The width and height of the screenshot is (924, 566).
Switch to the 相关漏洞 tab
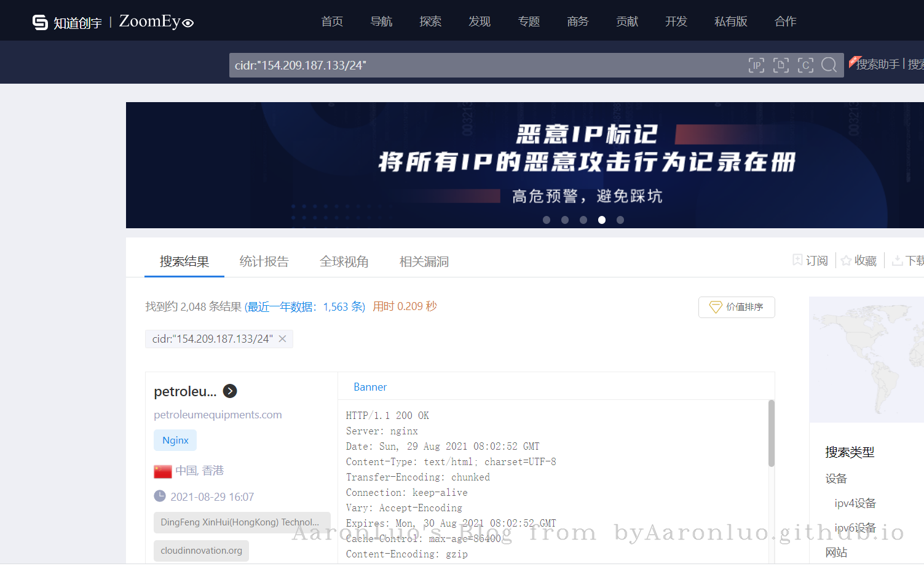coord(424,261)
